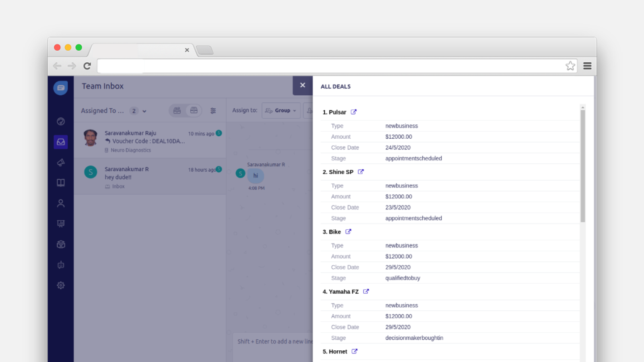Toggle the first inbox view button
The image size is (644, 362).
click(177, 111)
